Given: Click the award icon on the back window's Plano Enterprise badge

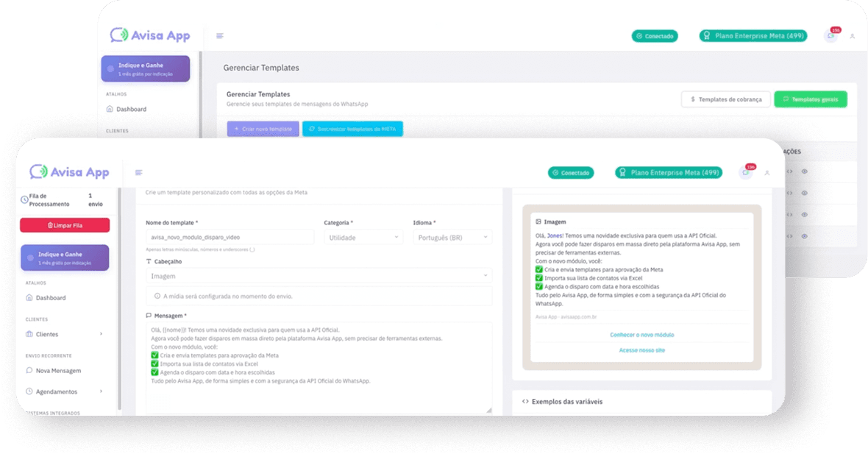Looking at the screenshot, I should click(x=706, y=36).
